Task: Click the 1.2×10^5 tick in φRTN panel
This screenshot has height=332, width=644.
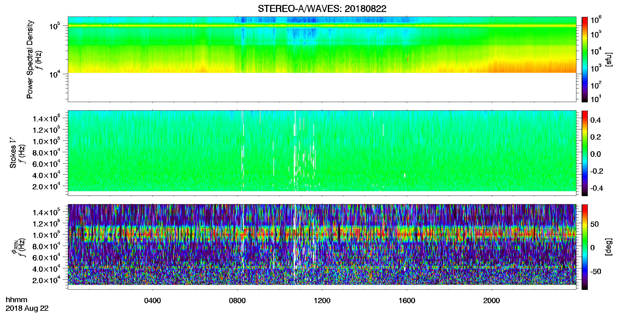Action: tap(46, 224)
